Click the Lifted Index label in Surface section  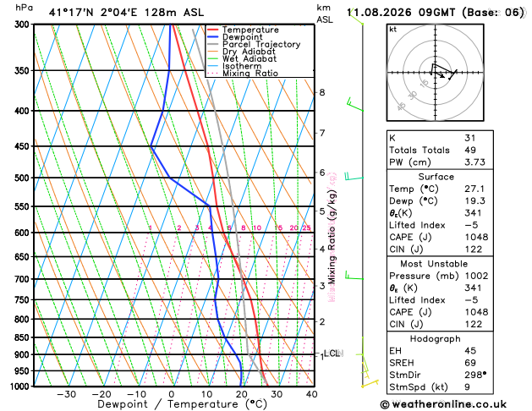click(x=417, y=225)
